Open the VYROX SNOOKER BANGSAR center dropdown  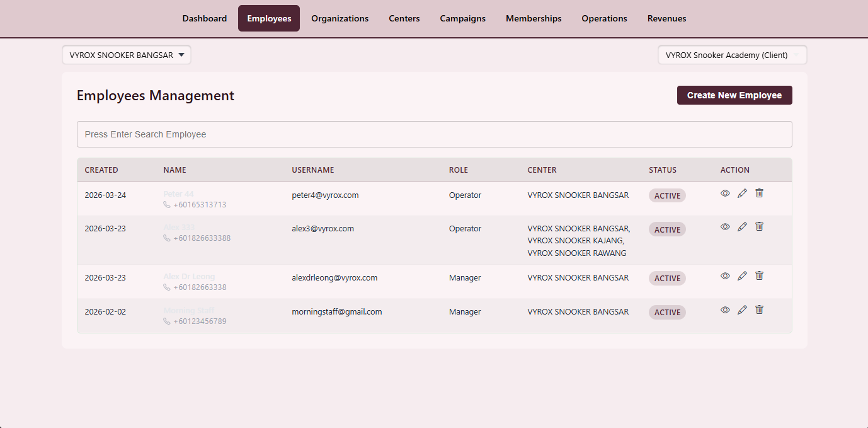pos(127,55)
